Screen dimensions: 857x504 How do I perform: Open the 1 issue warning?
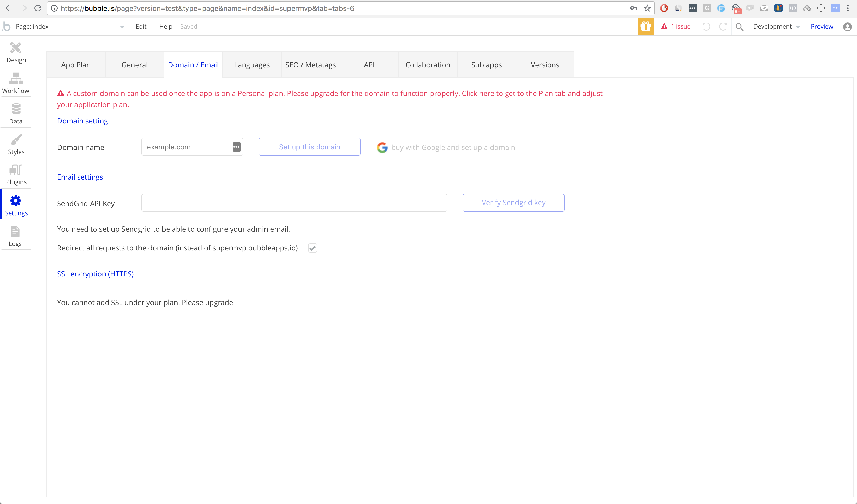pos(676,27)
